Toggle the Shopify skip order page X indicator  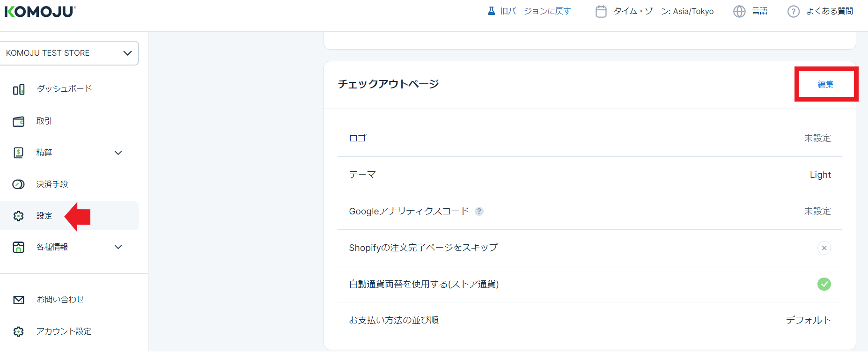[824, 248]
